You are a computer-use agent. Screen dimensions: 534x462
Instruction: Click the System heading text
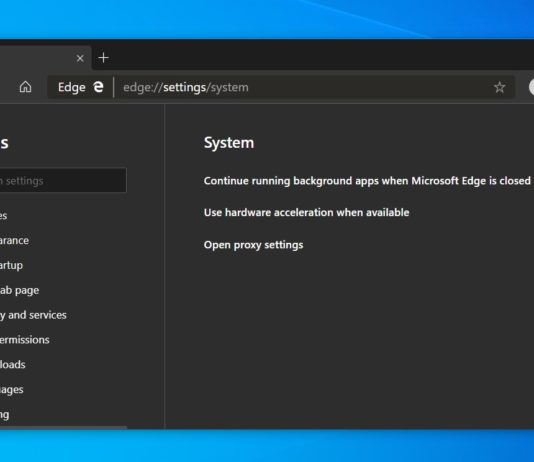[229, 143]
